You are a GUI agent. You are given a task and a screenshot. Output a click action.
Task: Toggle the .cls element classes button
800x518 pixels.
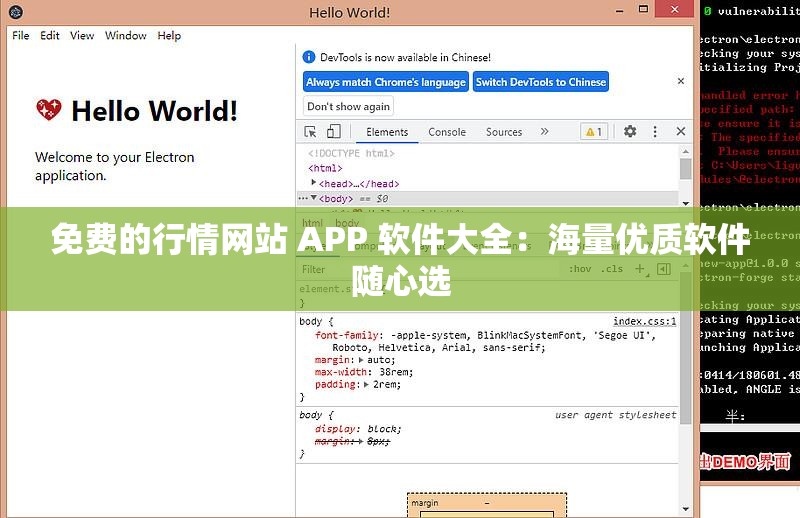click(x=612, y=268)
